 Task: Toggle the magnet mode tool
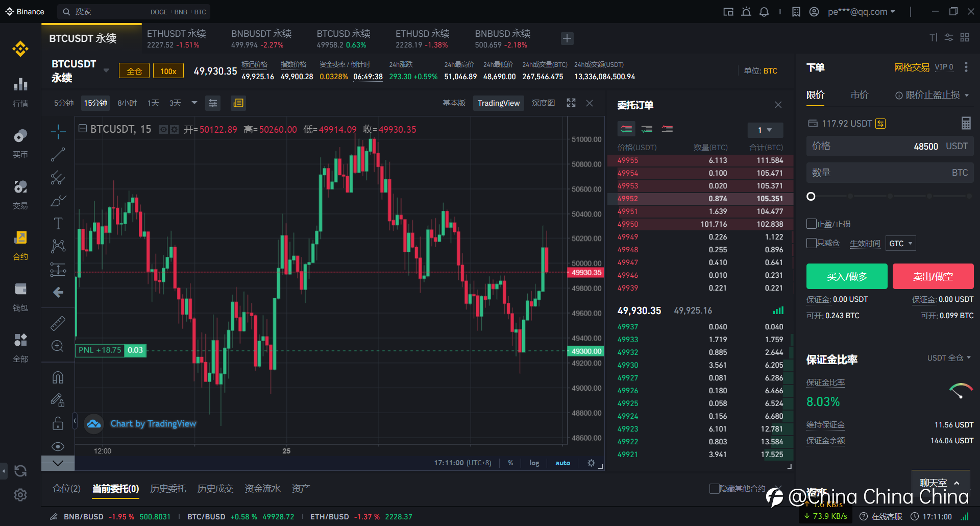[x=58, y=377]
